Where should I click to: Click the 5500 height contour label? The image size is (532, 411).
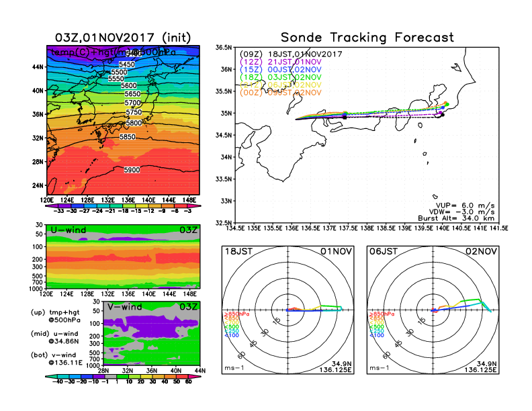coord(119,72)
